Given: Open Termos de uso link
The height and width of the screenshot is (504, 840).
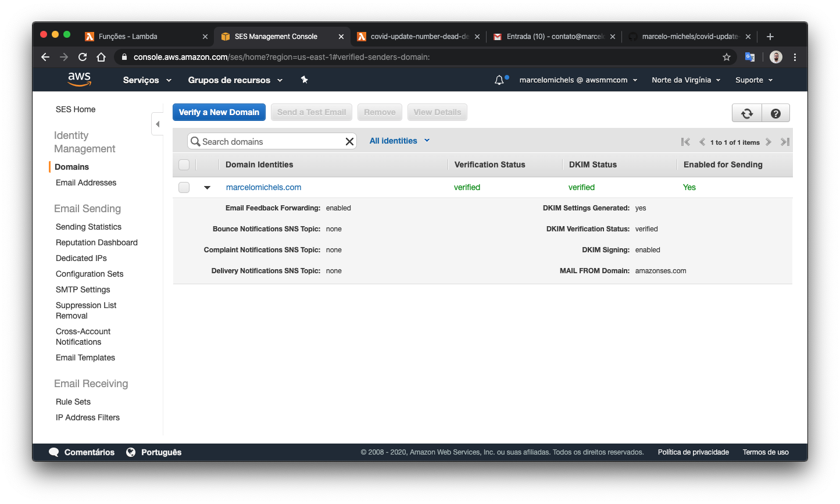Looking at the screenshot, I should click(766, 452).
